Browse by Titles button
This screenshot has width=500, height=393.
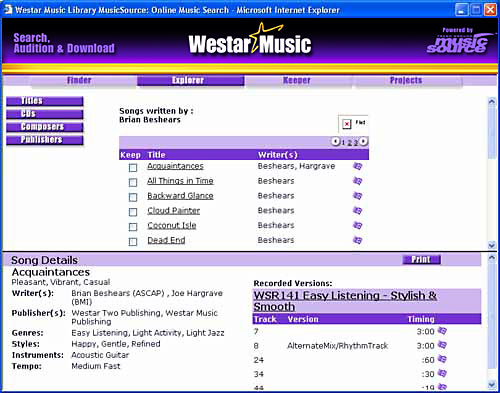tap(45, 101)
